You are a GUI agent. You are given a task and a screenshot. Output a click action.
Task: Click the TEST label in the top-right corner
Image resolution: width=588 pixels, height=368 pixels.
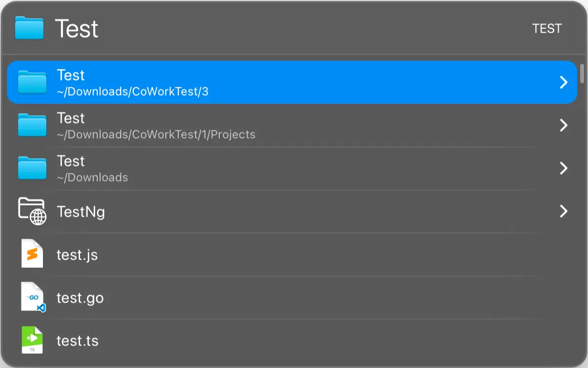pyautogui.click(x=547, y=28)
